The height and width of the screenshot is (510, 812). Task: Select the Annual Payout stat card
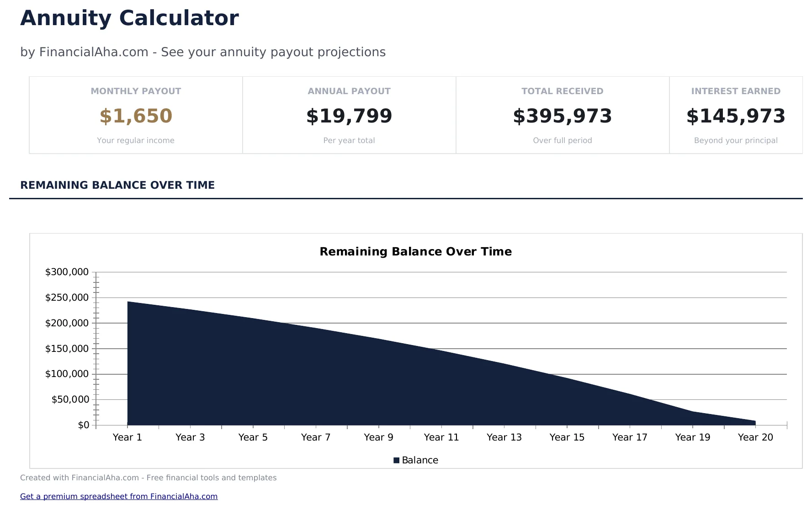tap(349, 115)
